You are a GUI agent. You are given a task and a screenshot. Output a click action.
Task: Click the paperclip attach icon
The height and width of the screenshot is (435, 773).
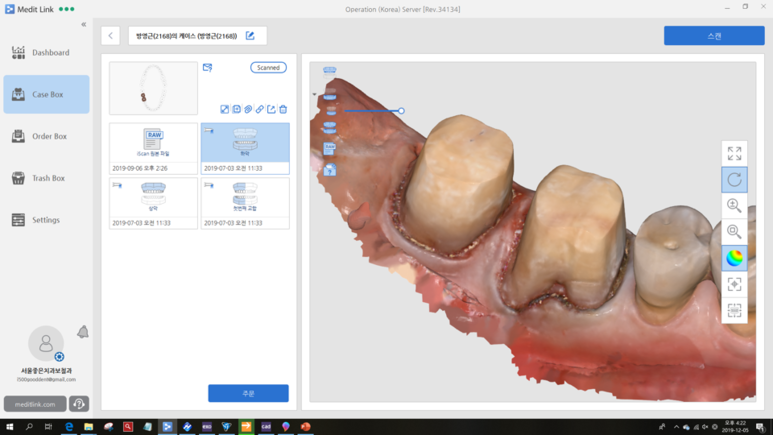[248, 109]
